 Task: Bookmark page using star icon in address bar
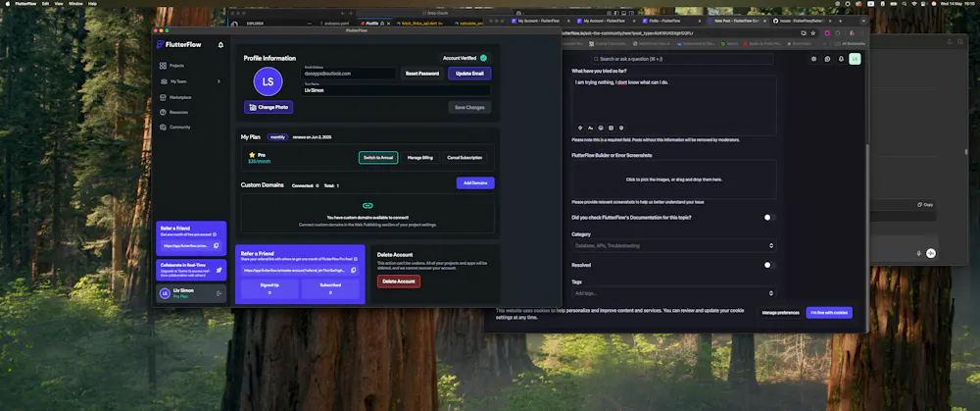click(x=813, y=33)
